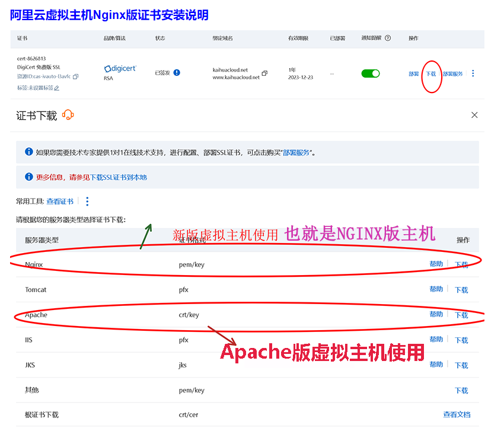Toggle the notification reminder switch
Viewport: 504px width, 444px height.
pos(371,74)
